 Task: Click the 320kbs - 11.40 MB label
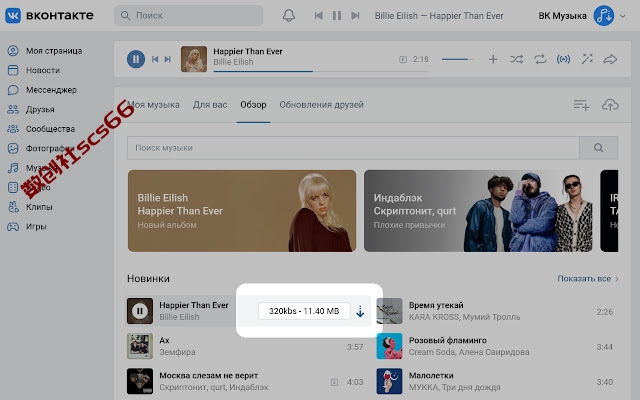tap(304, 311)
